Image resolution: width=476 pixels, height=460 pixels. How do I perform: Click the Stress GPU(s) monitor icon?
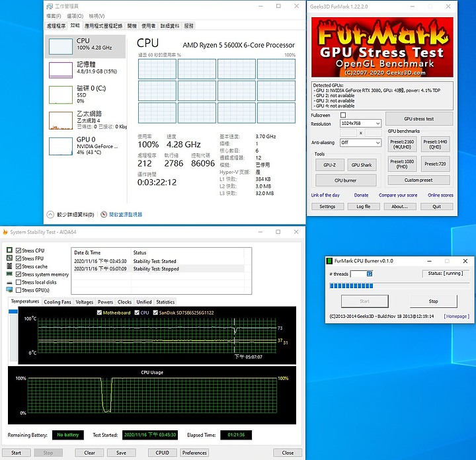click(9, 289)
